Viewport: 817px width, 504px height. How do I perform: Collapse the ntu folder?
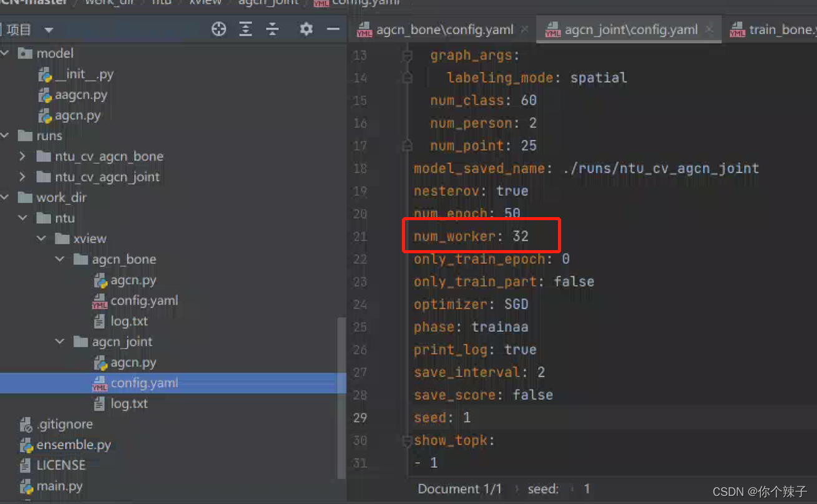point(23,218)
